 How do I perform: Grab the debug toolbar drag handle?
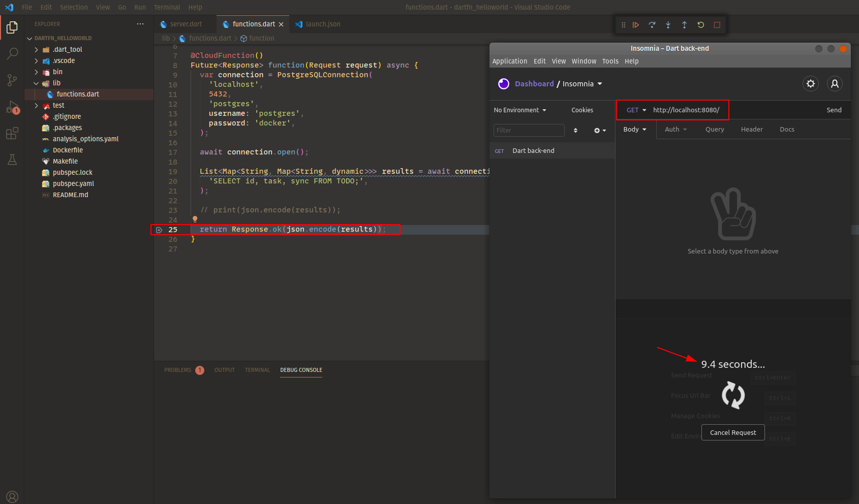pyautogui.click(x=624, y=25)
